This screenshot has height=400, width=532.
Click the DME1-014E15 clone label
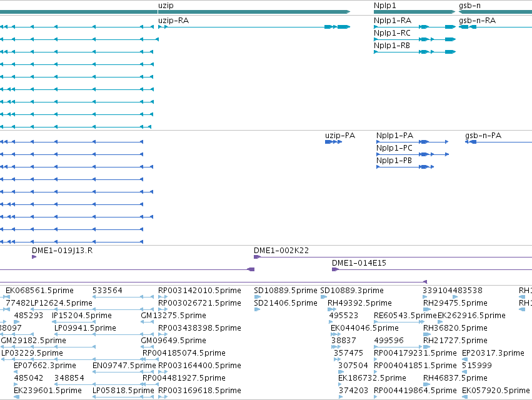359,263
